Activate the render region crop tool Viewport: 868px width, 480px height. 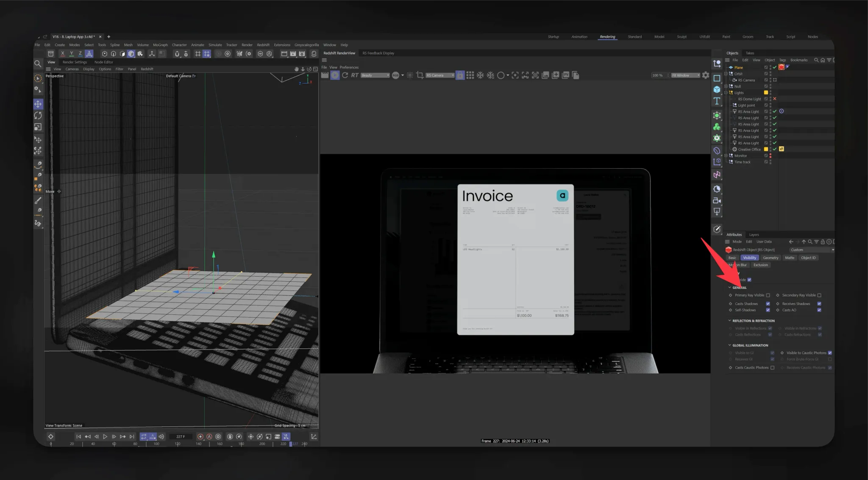[420, 75]
